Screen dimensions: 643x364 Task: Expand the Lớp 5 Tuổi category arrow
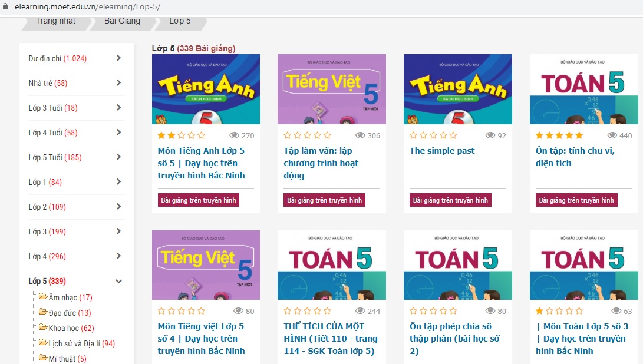118,157
